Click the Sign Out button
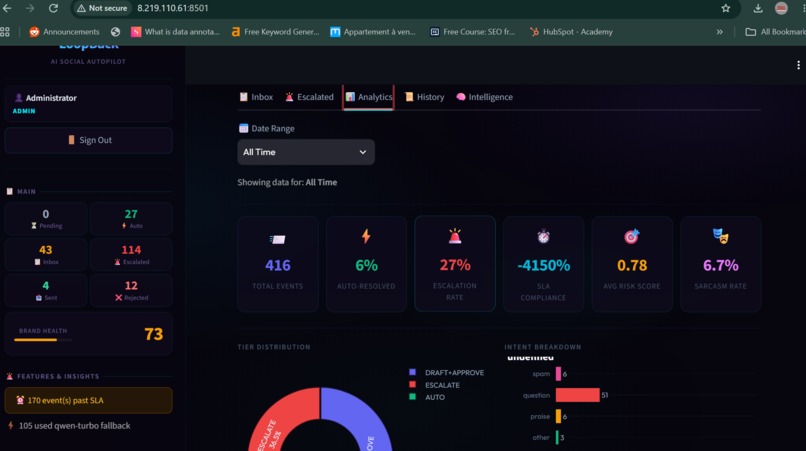806x451 pixels. click(x=88, y=140)
